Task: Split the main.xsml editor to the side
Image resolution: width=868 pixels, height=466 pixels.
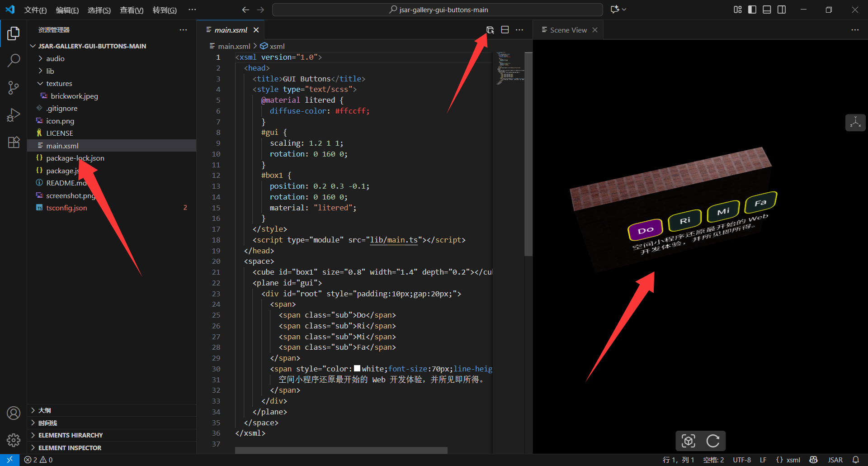Action: [505, 30]
